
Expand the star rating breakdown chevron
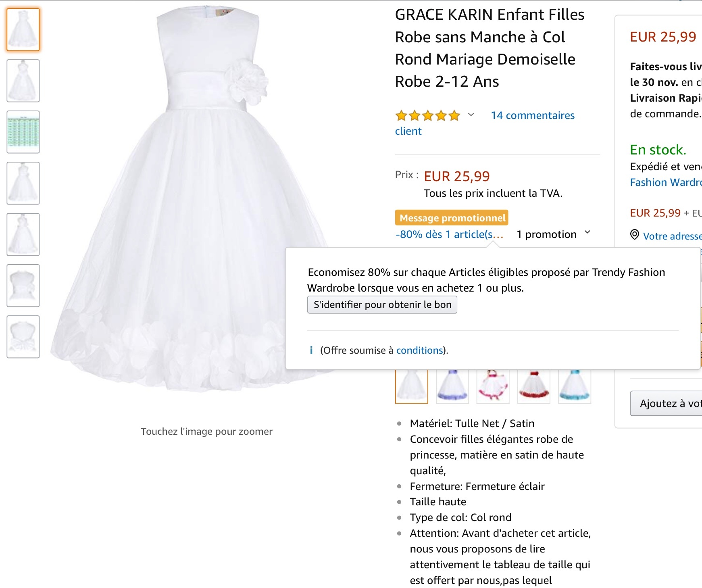[471, 115]
